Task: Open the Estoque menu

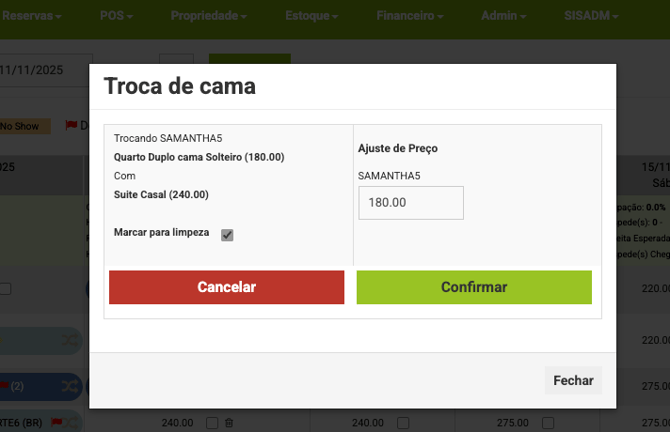Action: 311,16
